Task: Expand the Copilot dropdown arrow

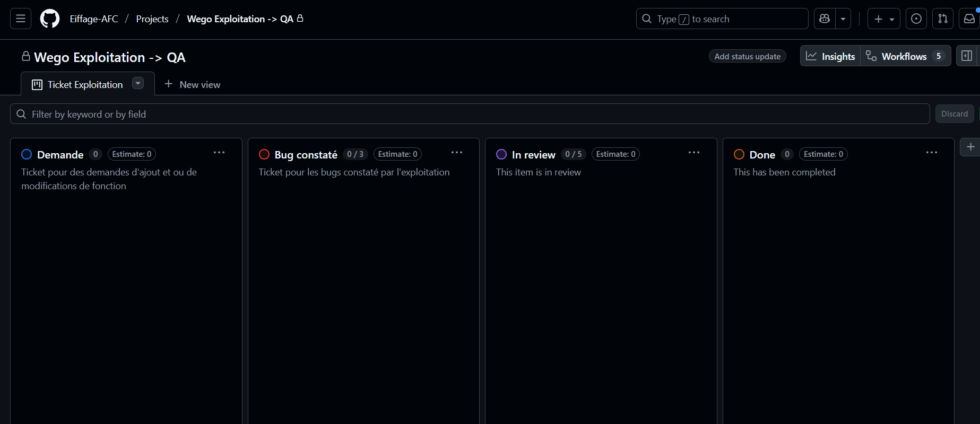Action: [x=843, y=19]
